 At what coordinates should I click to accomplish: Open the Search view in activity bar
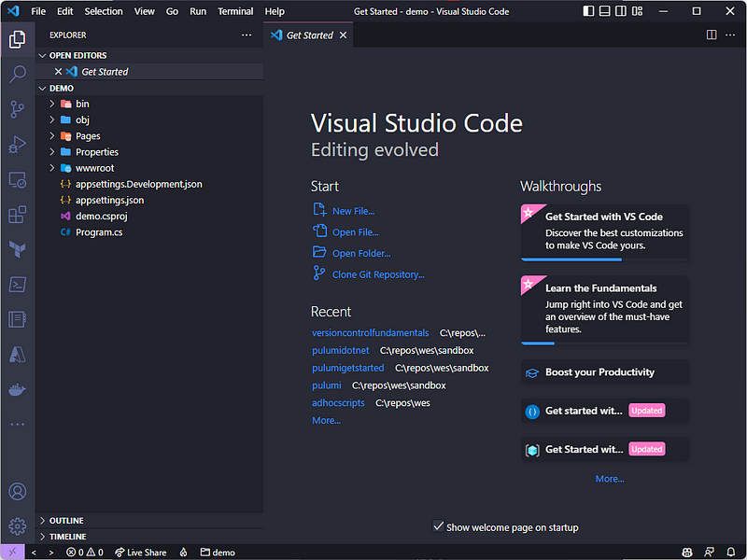point(17,74)
